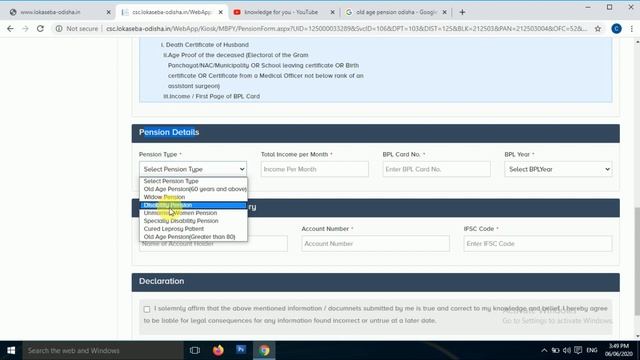This screenshot has width=640, height=360.
Task: Click the Chrome taskbar icon
Action: point(264,350)
